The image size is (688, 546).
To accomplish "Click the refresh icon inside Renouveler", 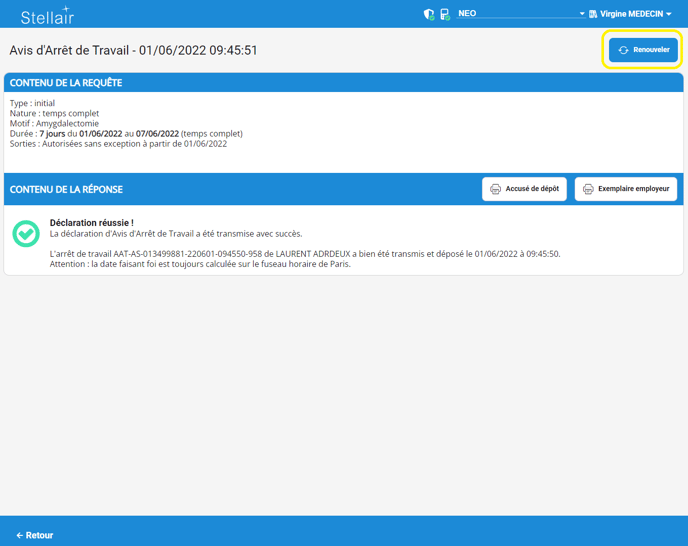I will pyautogui.click(x=623, y=50).
